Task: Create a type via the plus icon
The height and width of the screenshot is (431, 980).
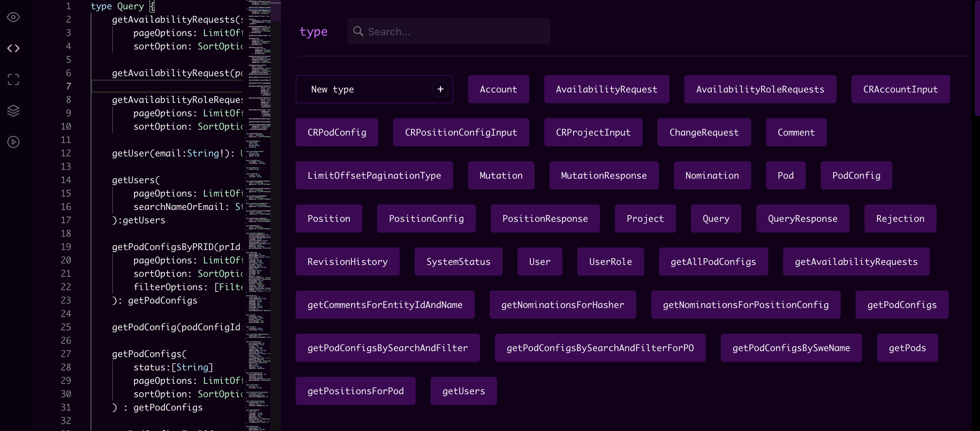Action: click(440, 89)
